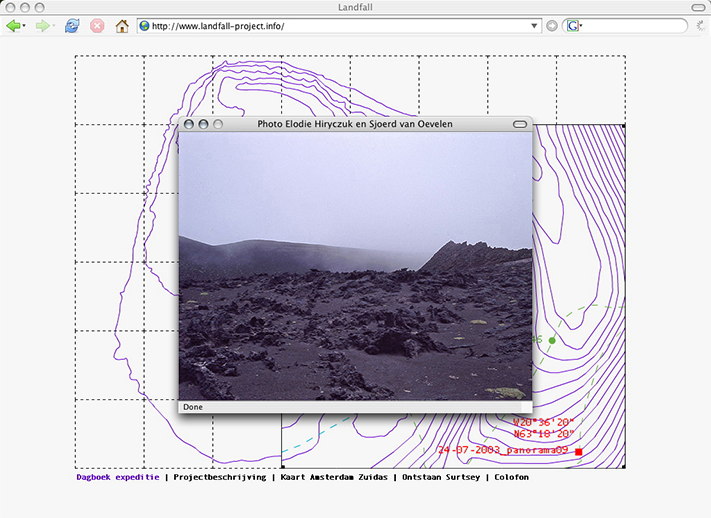Image resolution: width=711 pixels, height=518 pixels.
Task: Go to the Home page icon
Action: tap(122, 26)
